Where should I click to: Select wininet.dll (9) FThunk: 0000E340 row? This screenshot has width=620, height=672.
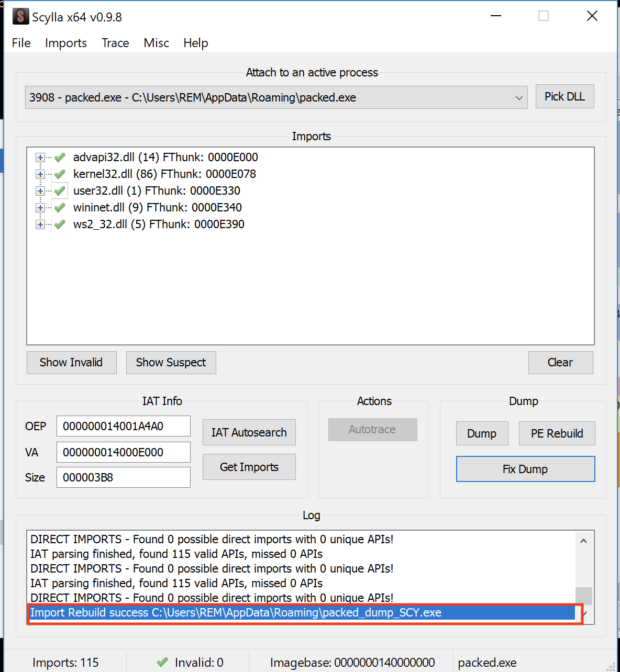click(158, 208)
